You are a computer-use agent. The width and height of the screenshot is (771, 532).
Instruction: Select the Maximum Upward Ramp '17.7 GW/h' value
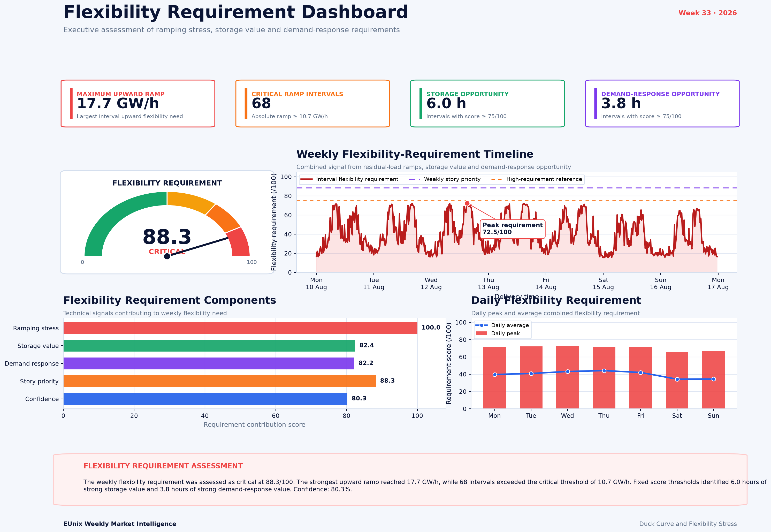[118, 104]
